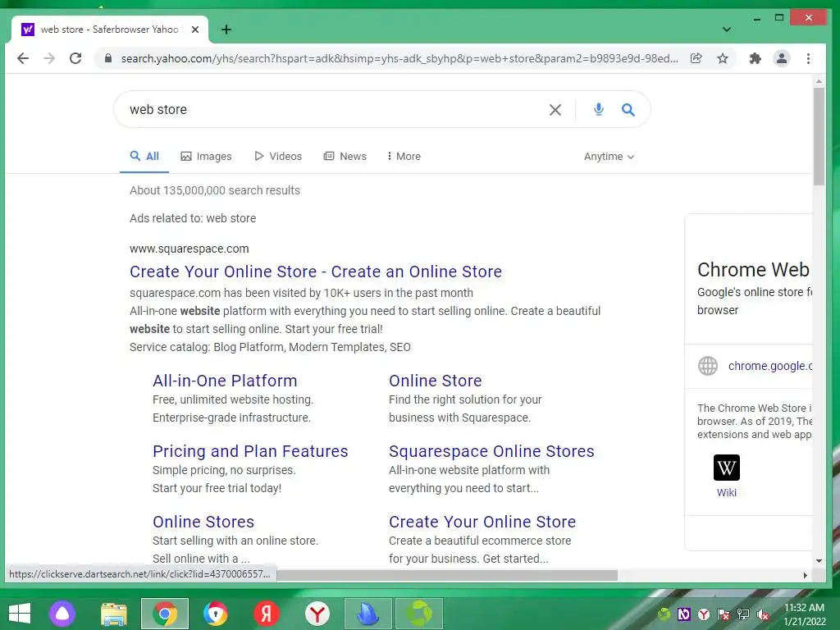
Task: Close the 'web store - Saferbrowser Yahoo' tab
Action: 195,30
